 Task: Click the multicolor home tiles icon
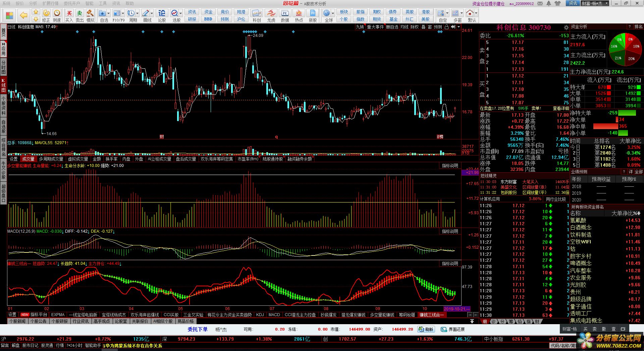pos(9,15)
